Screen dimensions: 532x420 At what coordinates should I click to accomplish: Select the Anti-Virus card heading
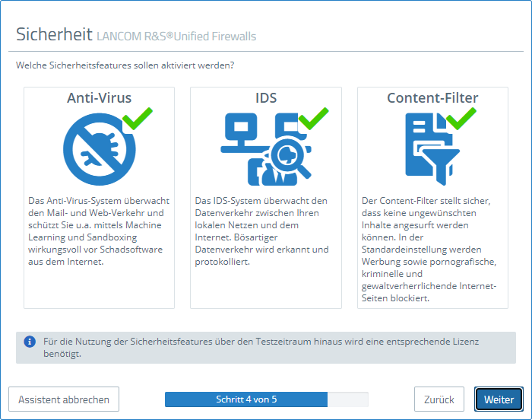99,97
